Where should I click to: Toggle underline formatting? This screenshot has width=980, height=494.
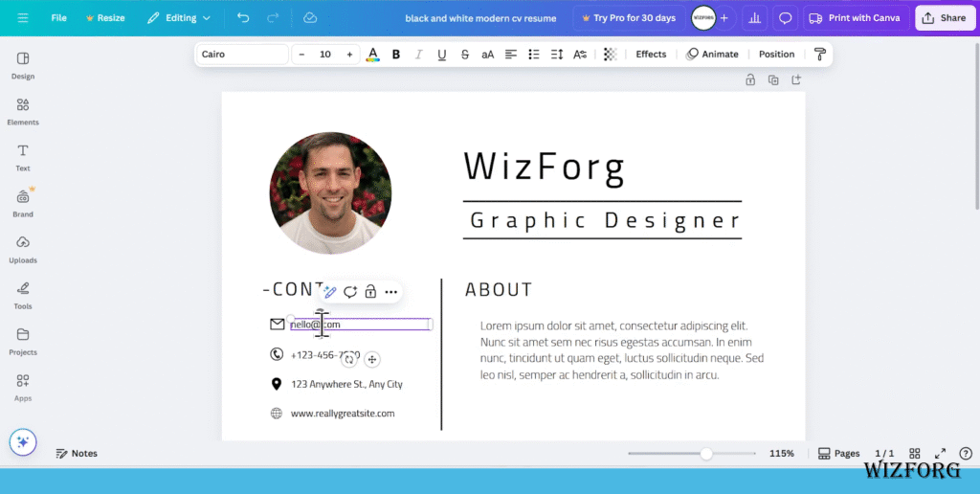442,55
